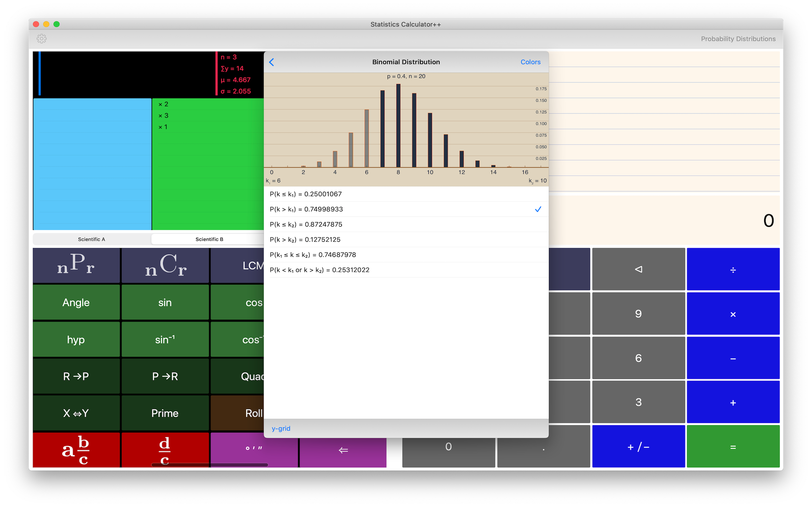Go back using the chevron arrow
Screen dimensions: 812x507
272,62
